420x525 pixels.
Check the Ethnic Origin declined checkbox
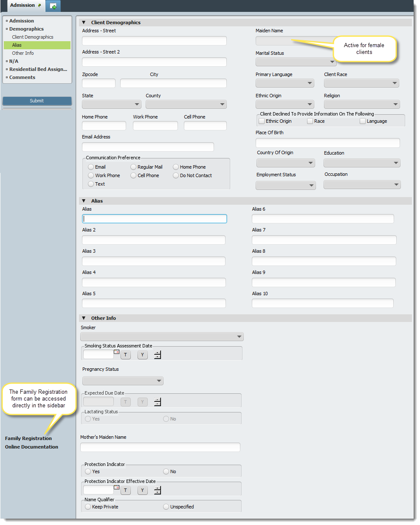click(x=262, y=121)
